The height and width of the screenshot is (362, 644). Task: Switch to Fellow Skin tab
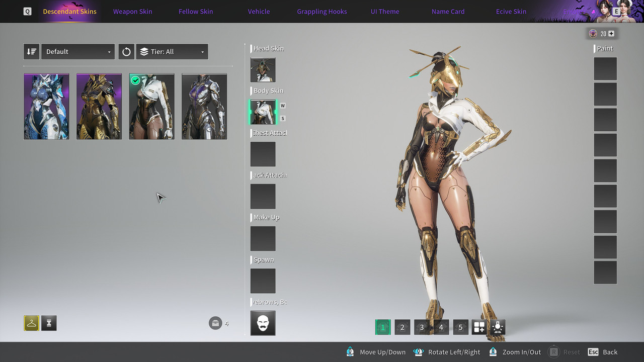196,12
